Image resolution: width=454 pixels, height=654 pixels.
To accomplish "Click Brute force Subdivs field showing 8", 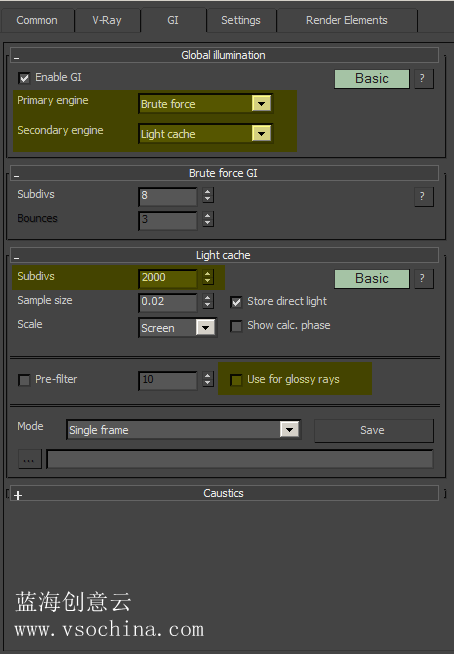I will click(168, 196).
